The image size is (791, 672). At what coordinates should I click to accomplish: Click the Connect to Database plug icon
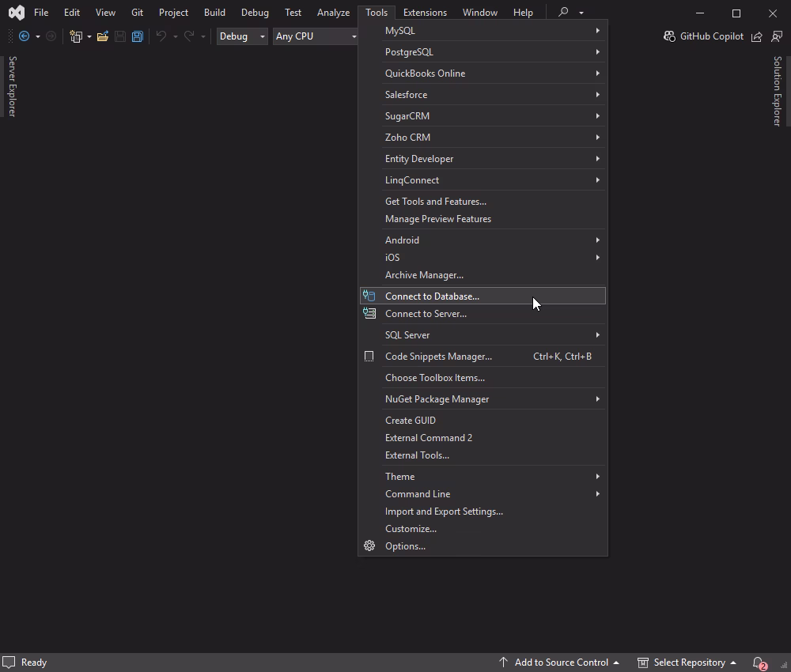tap(369, 296)
